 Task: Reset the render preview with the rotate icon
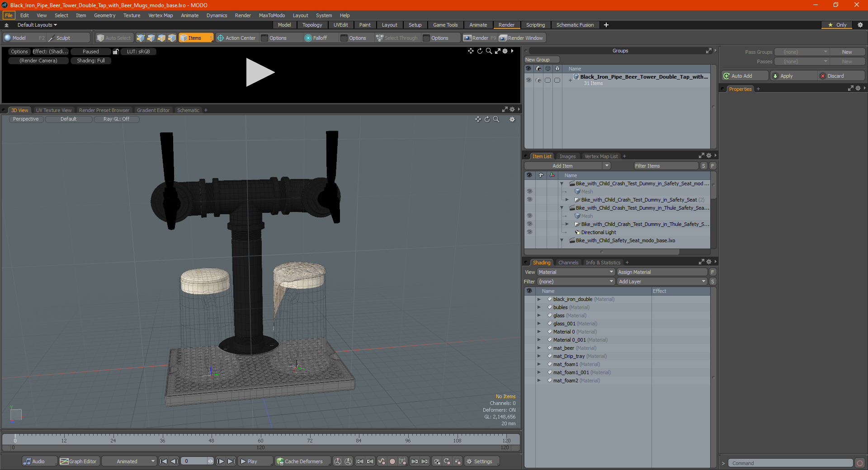pos(480,51)
